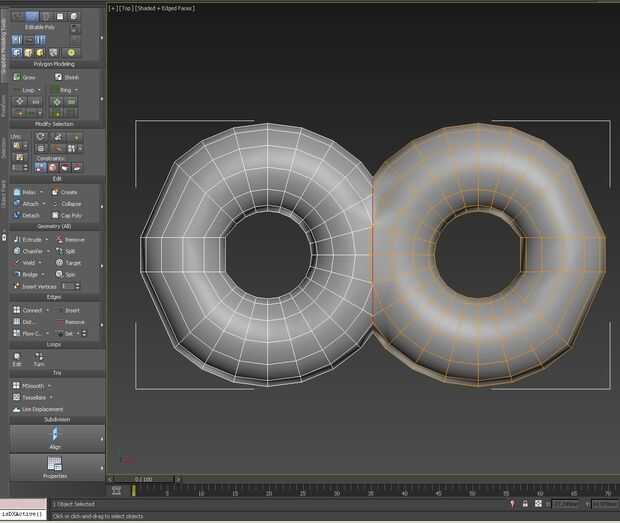
Task: Click the Turn triangulation tool
Action: coord(39,359)
